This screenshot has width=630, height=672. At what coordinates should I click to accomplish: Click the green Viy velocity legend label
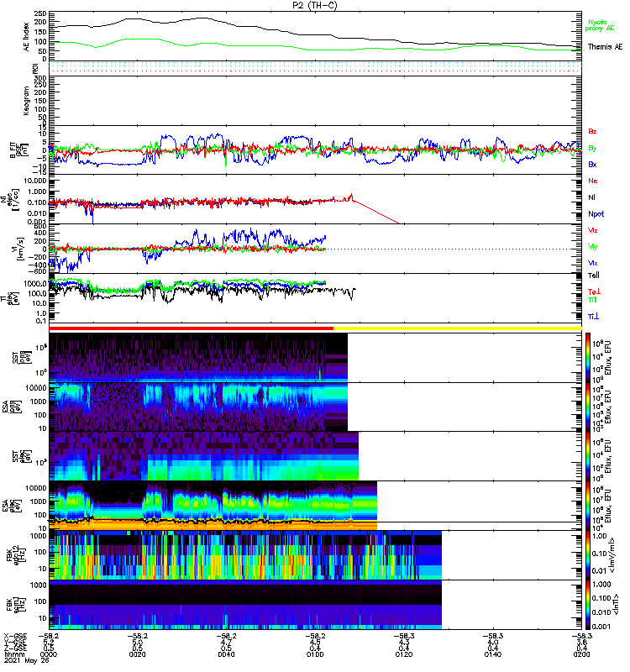tap(592, 247)
